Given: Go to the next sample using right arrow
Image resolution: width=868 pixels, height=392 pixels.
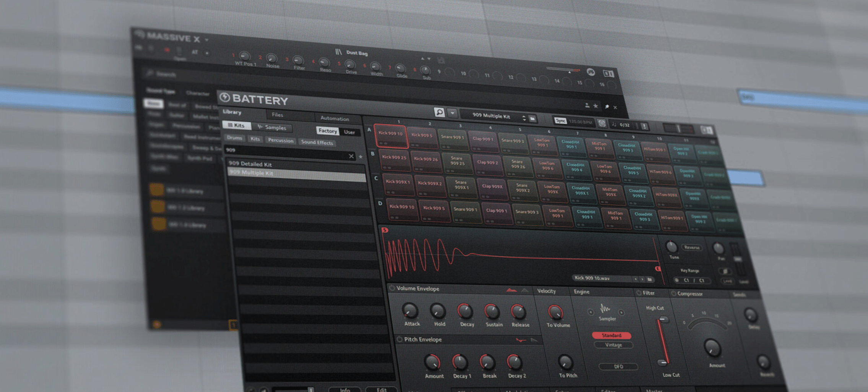Looking at the screenshot, I should tap(642, 280).
